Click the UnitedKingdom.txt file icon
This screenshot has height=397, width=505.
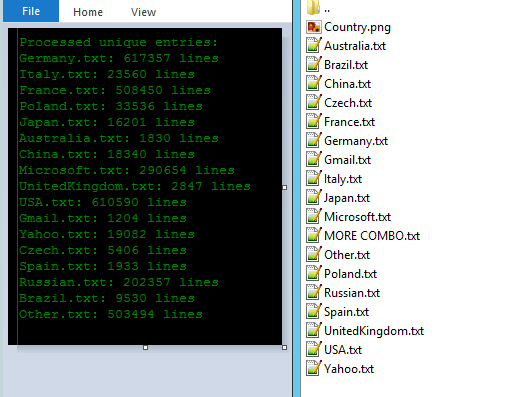pyautogui.click(x=313, y=331)
